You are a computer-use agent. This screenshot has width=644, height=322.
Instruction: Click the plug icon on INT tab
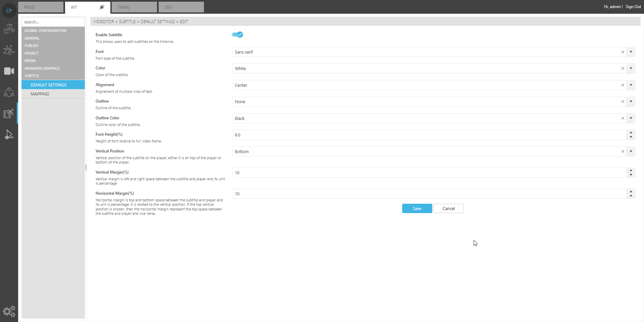[102, 7]
